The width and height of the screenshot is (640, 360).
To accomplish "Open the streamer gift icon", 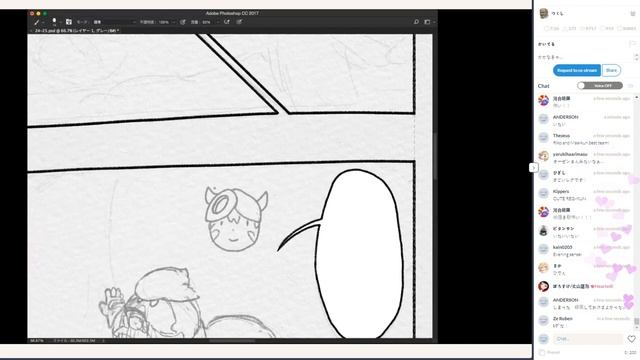I will [x=633, y=13].
